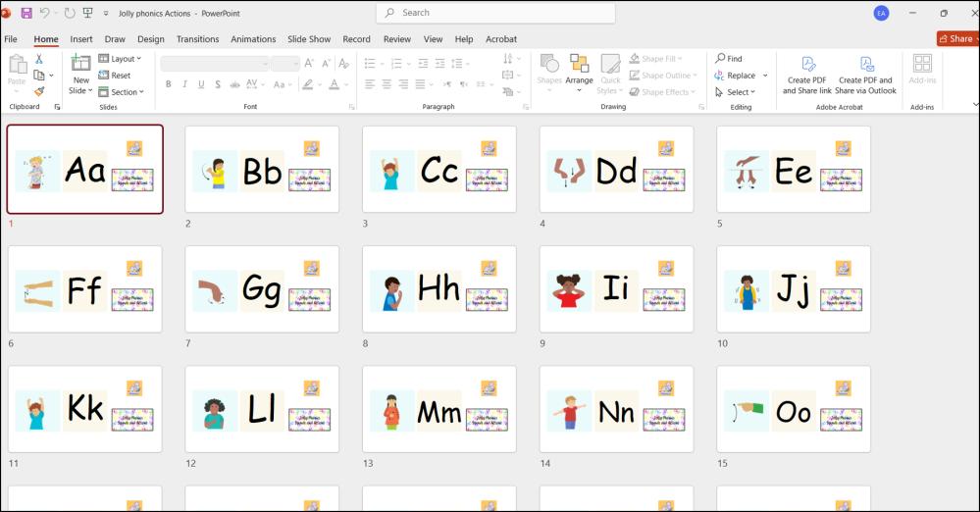
Task: Open the Paragraph dialog launcher
Action: point(526,107)
